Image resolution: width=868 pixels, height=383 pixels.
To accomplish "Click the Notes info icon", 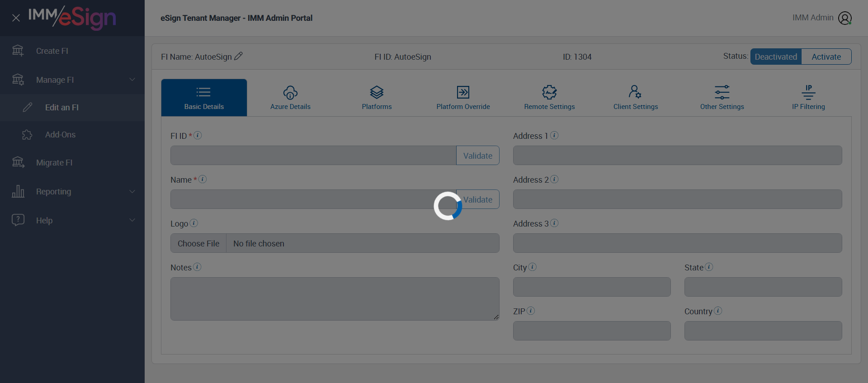I will pyautogui.click(x=197, y=267).
